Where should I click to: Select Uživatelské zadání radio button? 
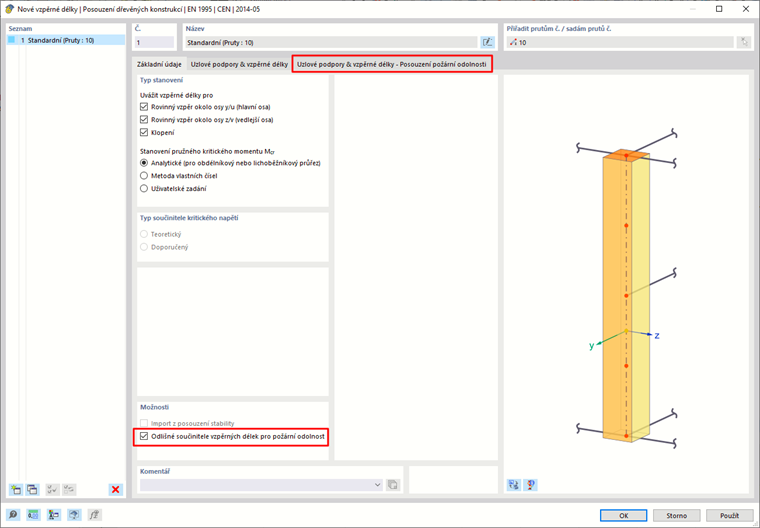pos(144,189)
